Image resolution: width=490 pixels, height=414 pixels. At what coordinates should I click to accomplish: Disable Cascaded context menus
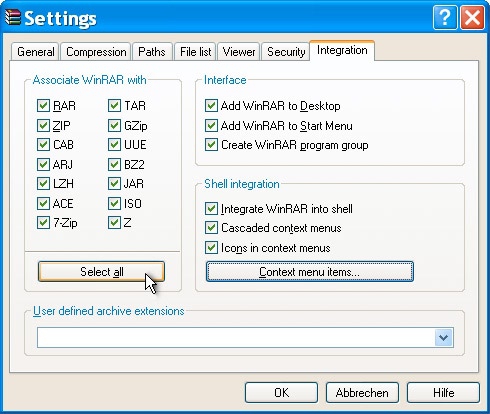[x=211, y=228]
